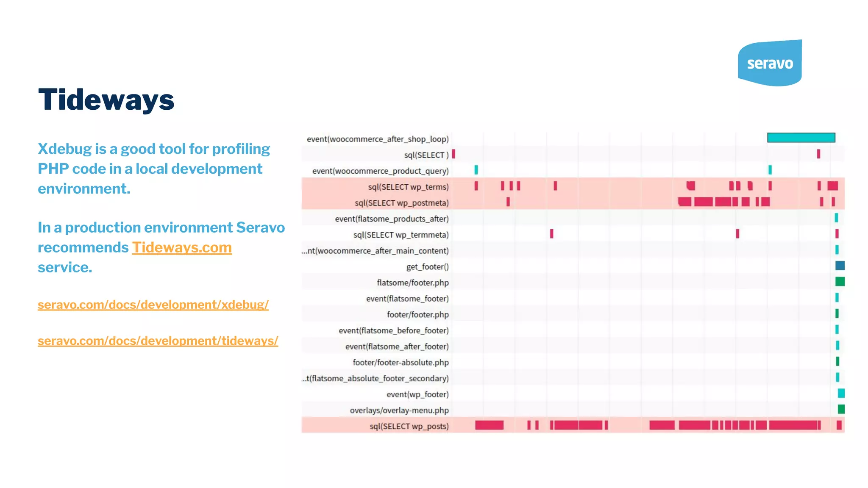
Task: Click the Seravo logo
Action: click(x=770, y=63)
